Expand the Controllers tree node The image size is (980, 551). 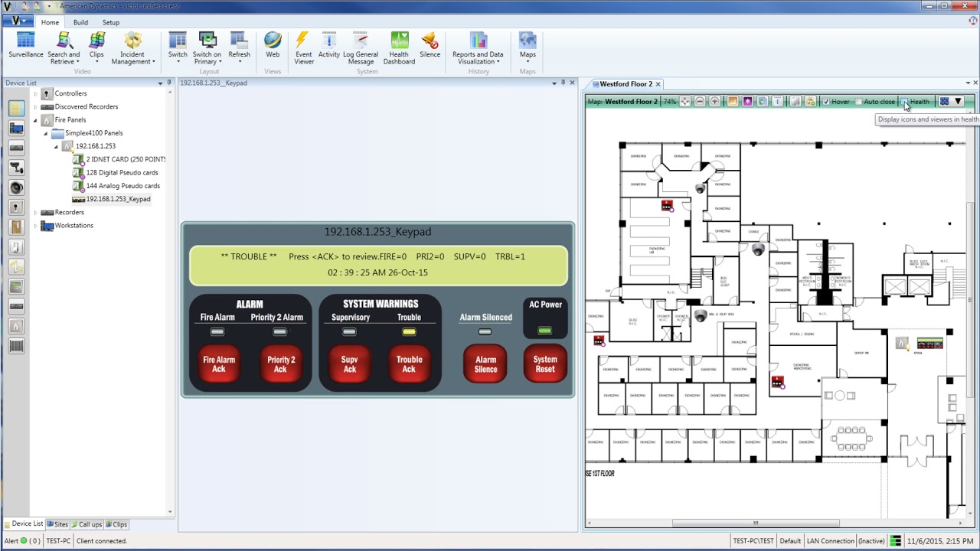click(x=35, y=93)
